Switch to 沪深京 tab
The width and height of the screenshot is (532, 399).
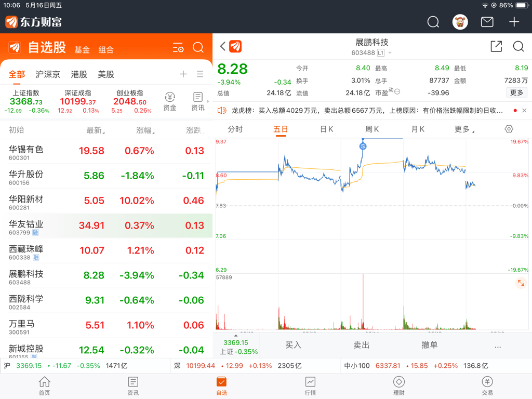[x=48, y=74]
